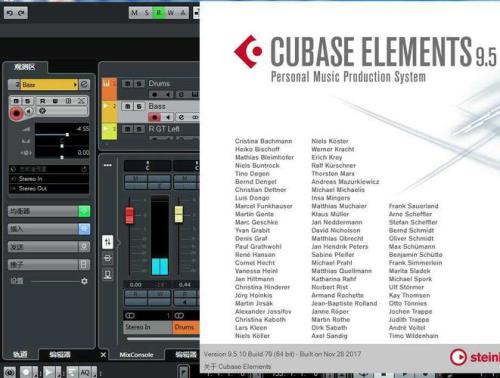500x378 pixels.
Task: Toggle global Solo (S) state button
Action: [x=147, y=13]
